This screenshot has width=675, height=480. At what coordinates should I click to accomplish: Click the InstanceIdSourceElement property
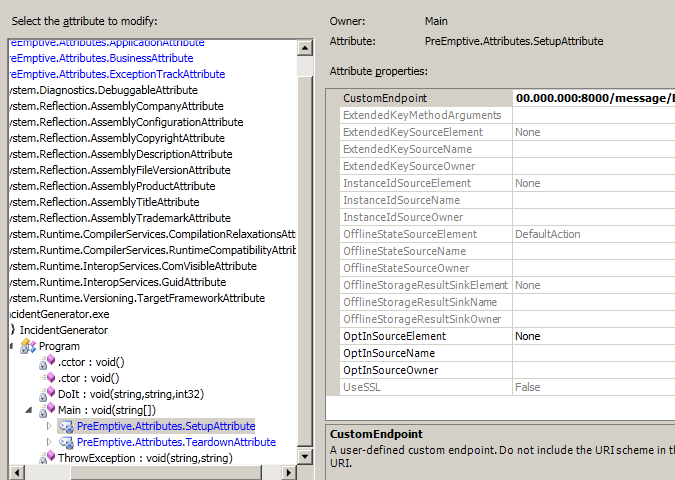pyautogui.click(x=407, y=183)
